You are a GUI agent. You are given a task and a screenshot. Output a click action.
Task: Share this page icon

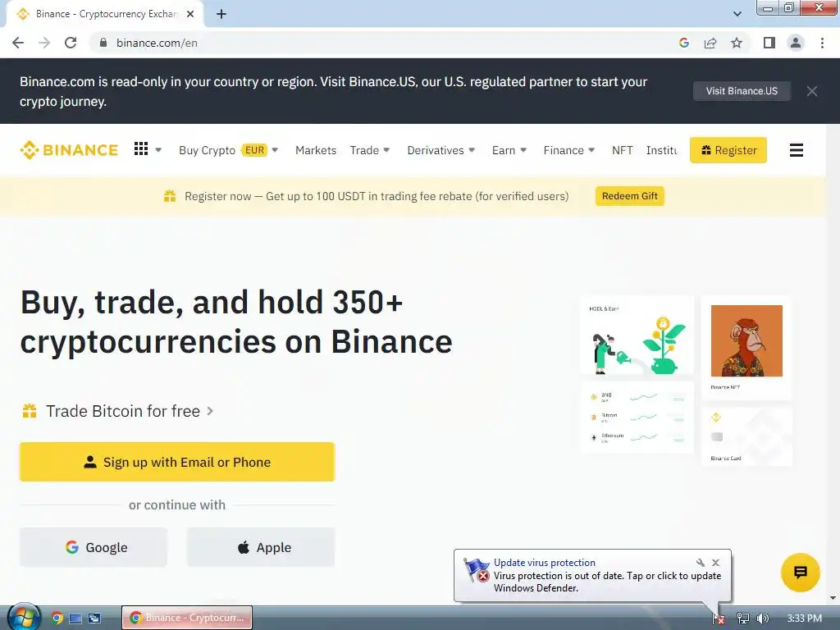click(710, 43)
